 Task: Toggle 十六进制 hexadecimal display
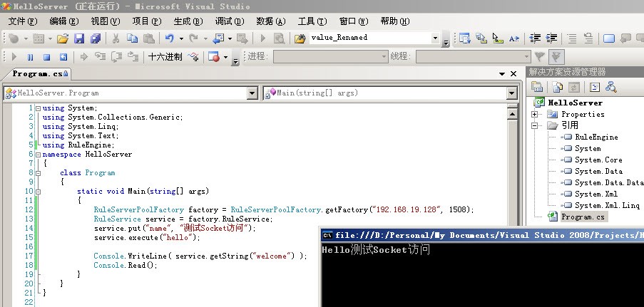point(165,57)
